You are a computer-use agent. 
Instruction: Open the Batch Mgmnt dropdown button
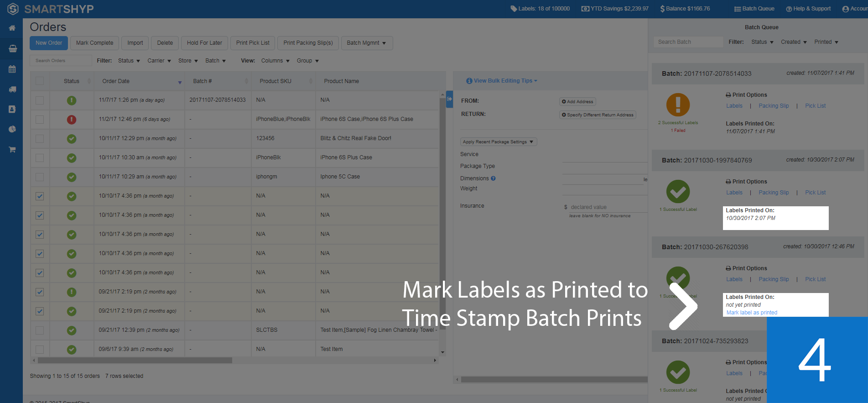click(367, 43)
